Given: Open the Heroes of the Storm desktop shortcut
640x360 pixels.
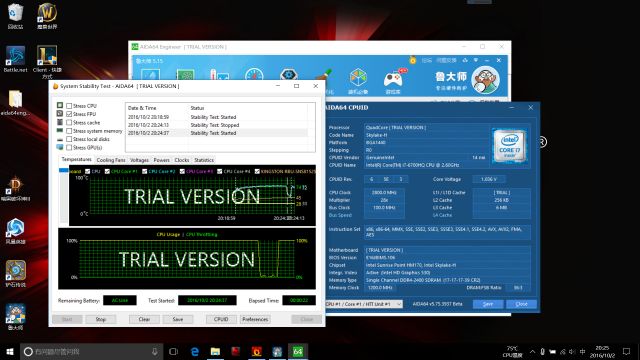Looking at the screenshot, I should click(x=15, y=231).
